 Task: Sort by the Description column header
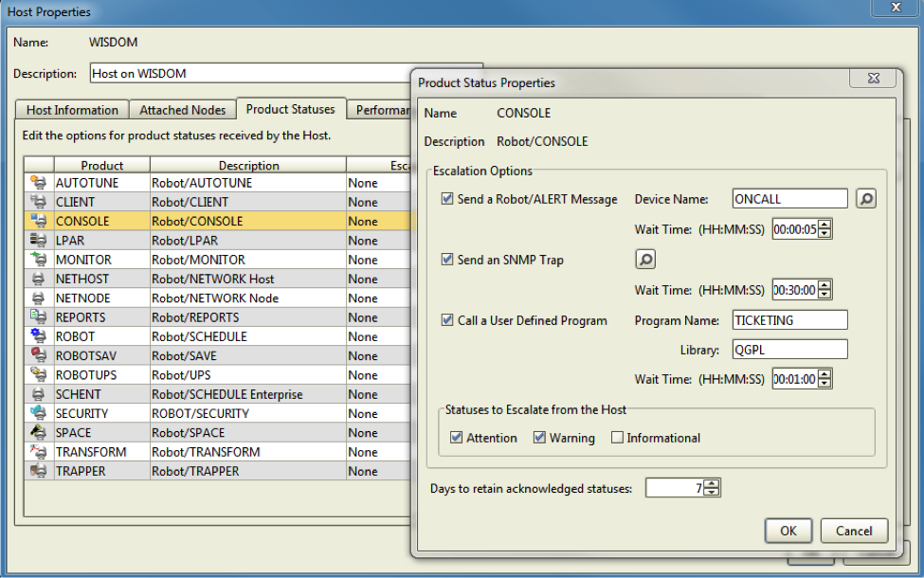click(x=248, y=165)
